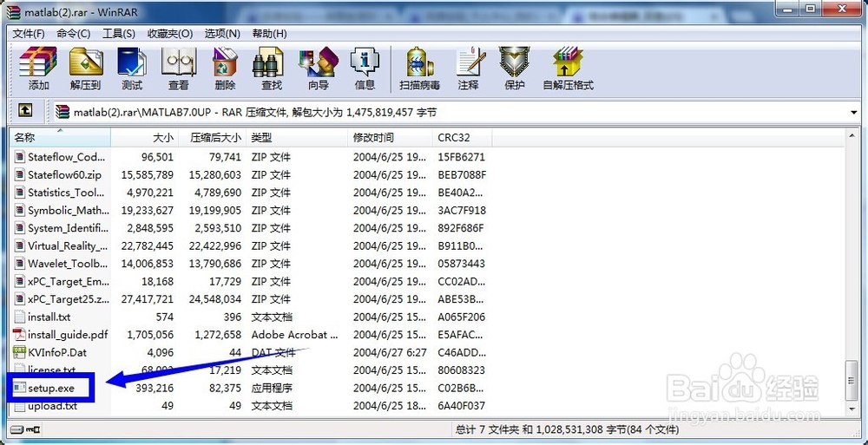Image resolution: width=868 pixels, height=445 pixels.
Task: Click the drive/key icon in status bar
Action: tap(25, 429)
